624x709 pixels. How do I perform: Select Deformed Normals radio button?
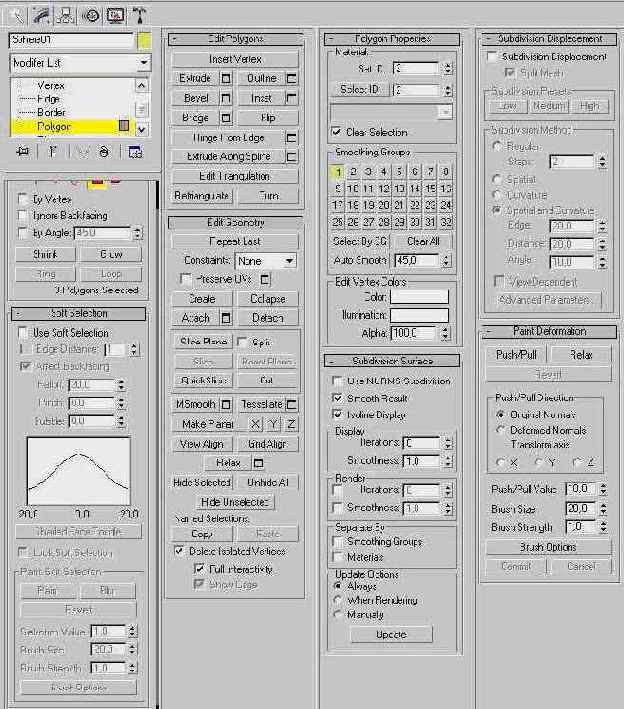click(x=501, y=430)
